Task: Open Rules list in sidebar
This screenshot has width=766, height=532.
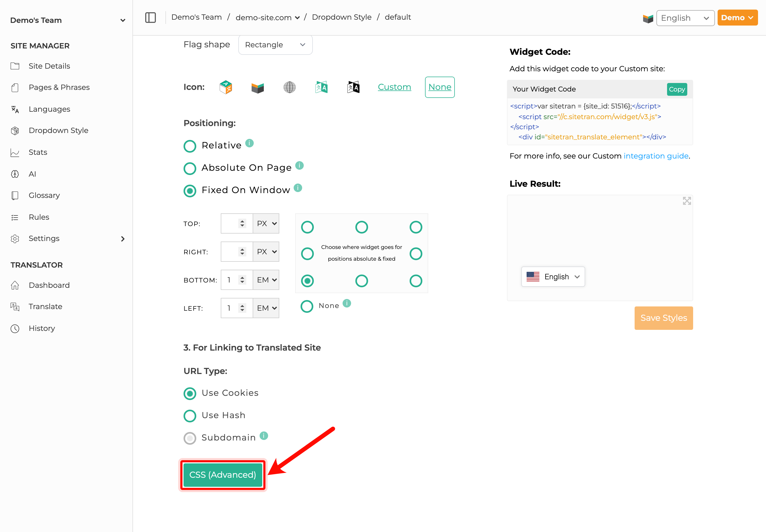Action: click(39, 217)
